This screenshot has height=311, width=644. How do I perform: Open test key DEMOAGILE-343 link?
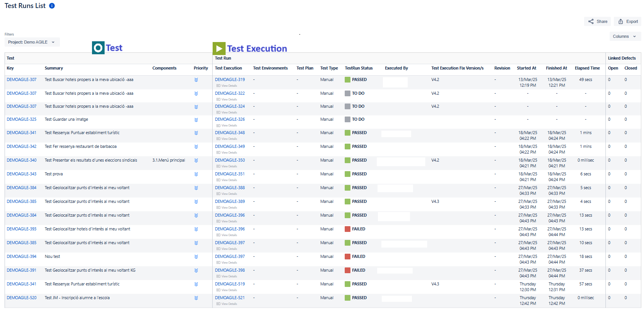[22, 174]
